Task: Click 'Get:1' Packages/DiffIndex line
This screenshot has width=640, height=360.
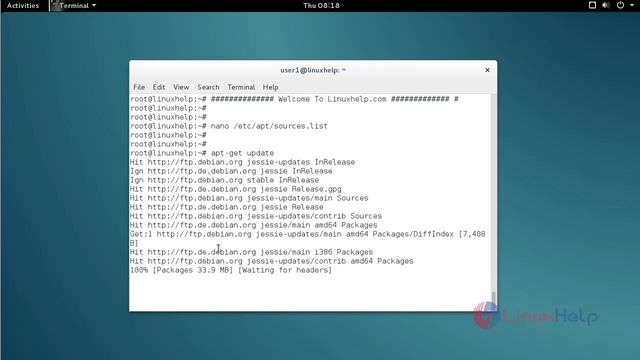Action: click(307, 238)
